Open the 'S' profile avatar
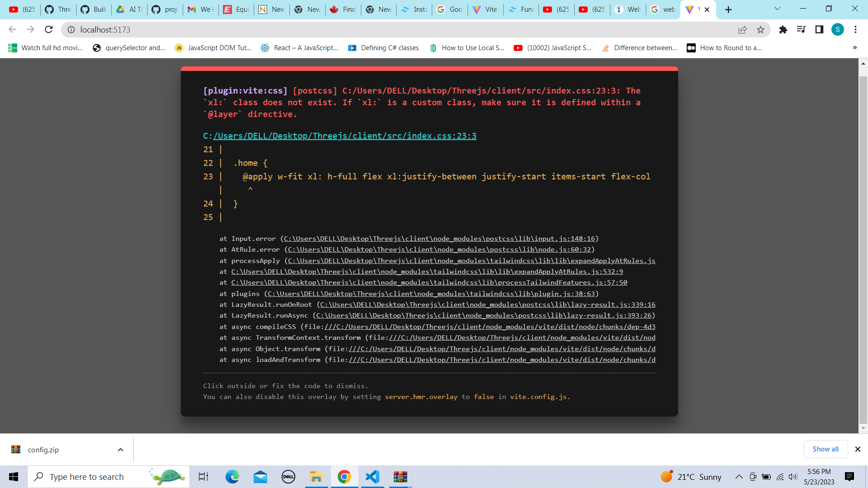The image size is (868, 488). [838, 29]
